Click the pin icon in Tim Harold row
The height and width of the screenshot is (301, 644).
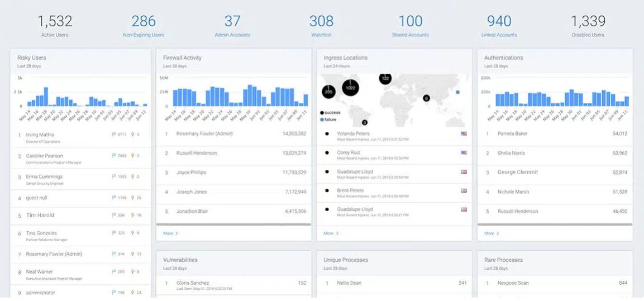133,215
